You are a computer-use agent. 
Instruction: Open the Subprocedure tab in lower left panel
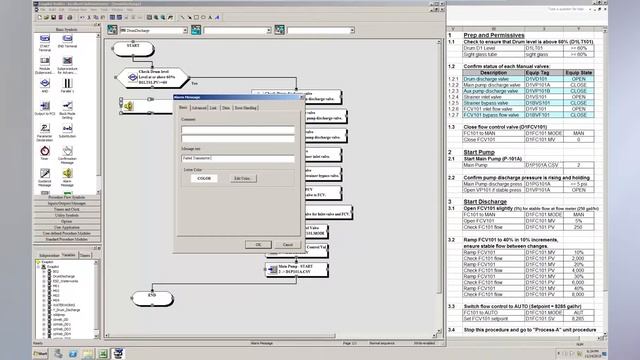[x=49, y=256]
